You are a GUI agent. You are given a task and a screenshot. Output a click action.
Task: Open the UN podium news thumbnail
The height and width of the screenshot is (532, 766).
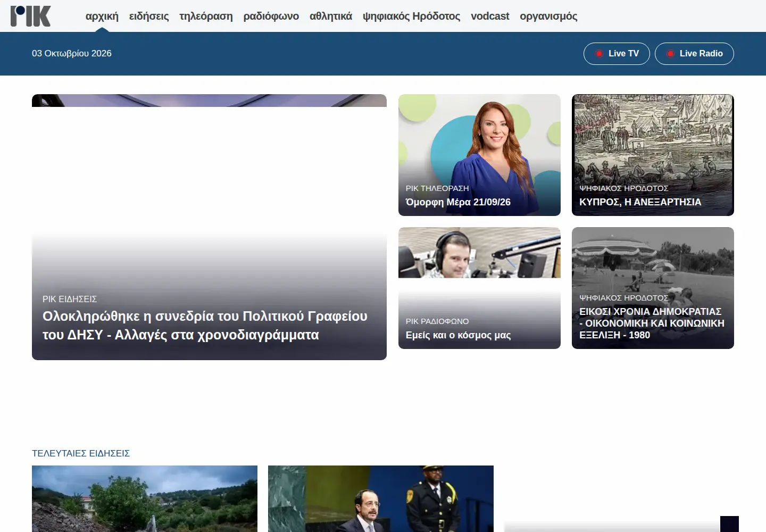[381, 498]
